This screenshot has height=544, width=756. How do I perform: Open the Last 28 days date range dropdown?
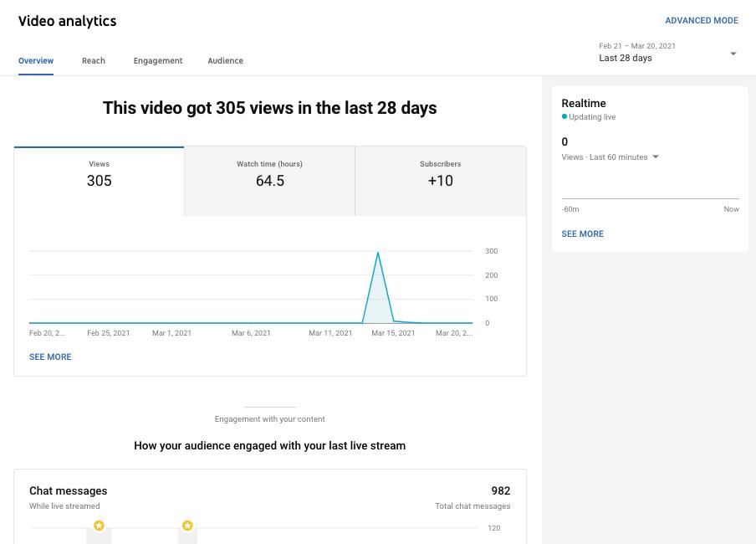click(x=667, y=53)
